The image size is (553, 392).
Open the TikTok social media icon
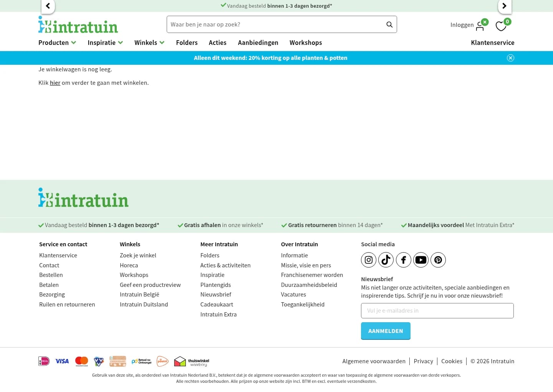pyautogui.click(x=386, y=260)
